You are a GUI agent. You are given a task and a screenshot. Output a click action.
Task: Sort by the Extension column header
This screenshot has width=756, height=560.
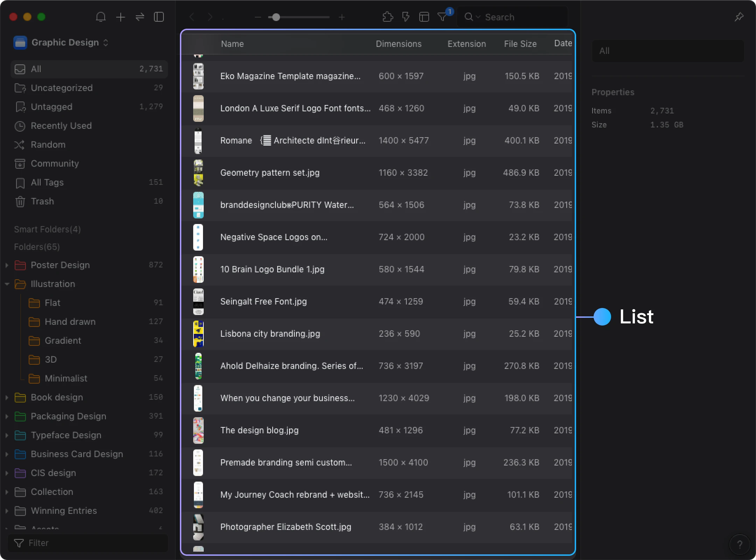coord(467,44)
